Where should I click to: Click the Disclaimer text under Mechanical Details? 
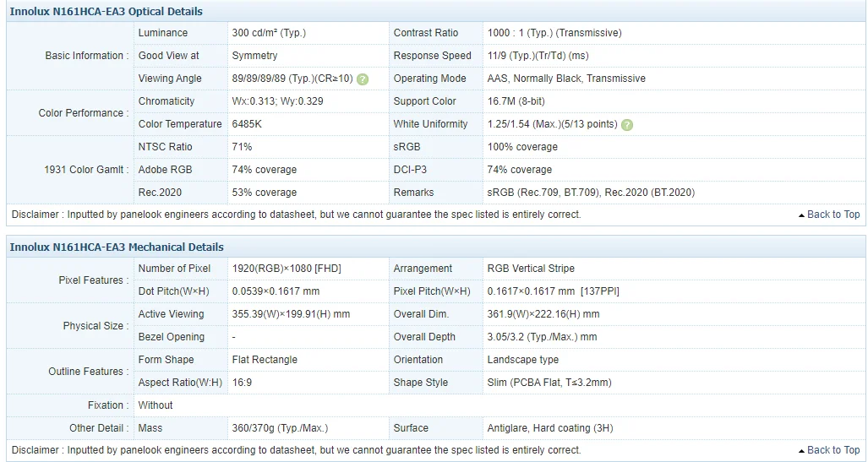point(296,450)
